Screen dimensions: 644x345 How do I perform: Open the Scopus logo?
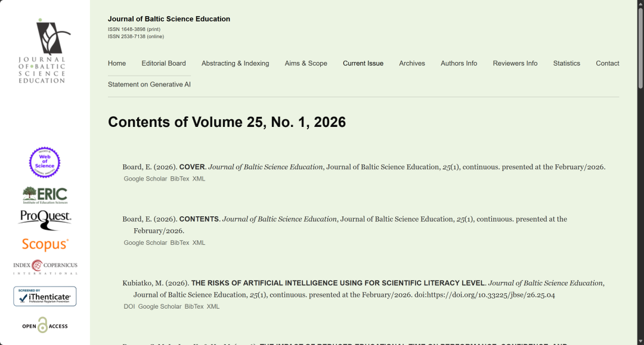click(45, 244)
